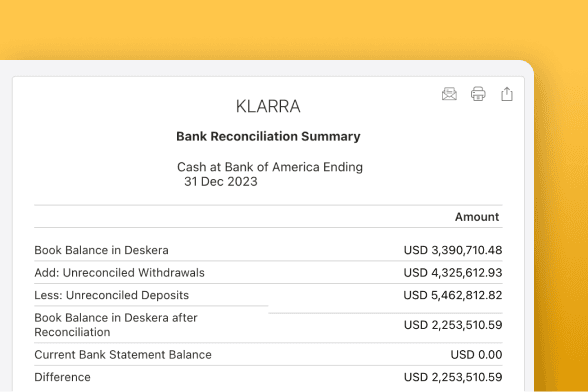Click the share/export icon

pos(507,94)
